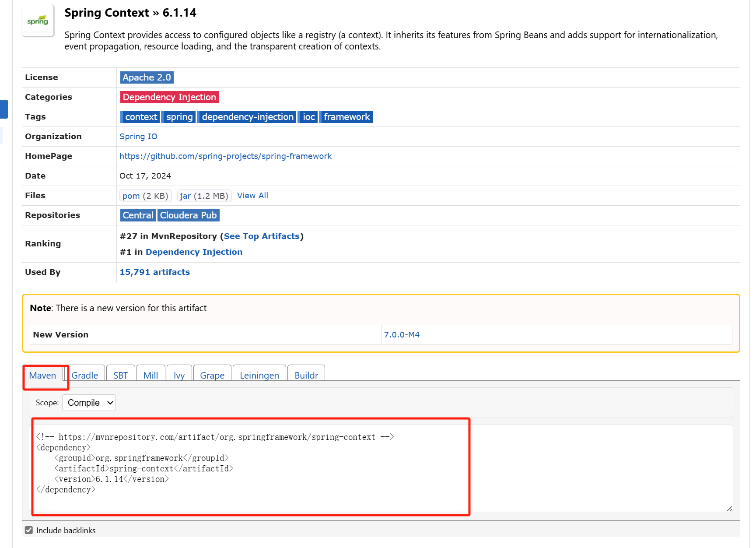
Task: Open the 15,791 artifacts usage link
Action: click(x=154, y=272)
